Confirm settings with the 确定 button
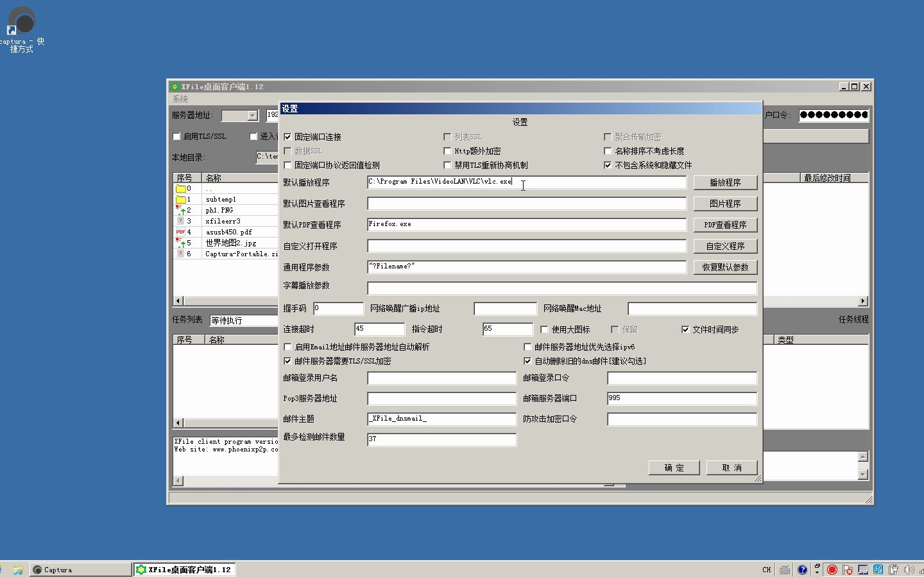This screenshot has width=924, height=578. pyautogui.click(x=674, y=468)
